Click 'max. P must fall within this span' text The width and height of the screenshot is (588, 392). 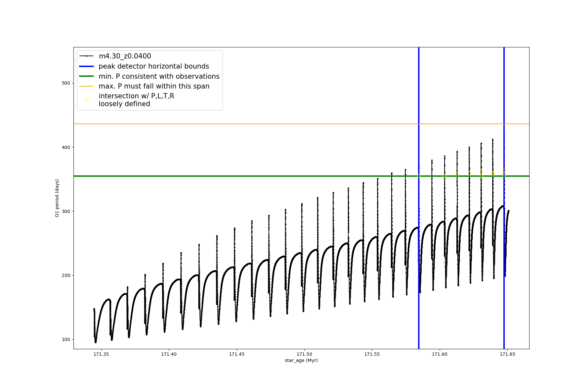pos(154,86)
